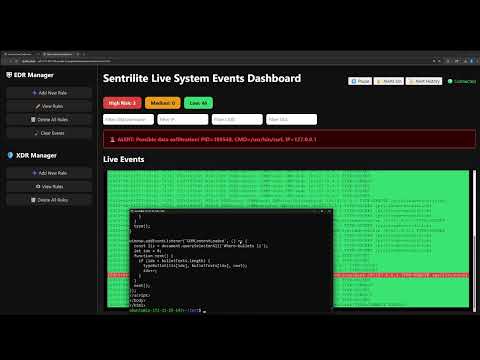Viewport: 480px width, 360px height.
Task: Switch to the second browser tab
Action: tap(59, 54)
